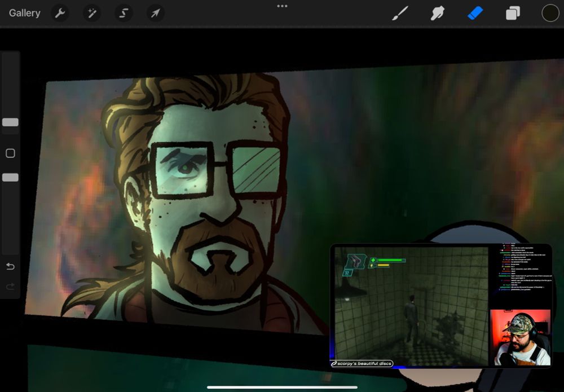Undo the last stroke
The width and height of the screenshot is (564, 392).
coord(10,266)
